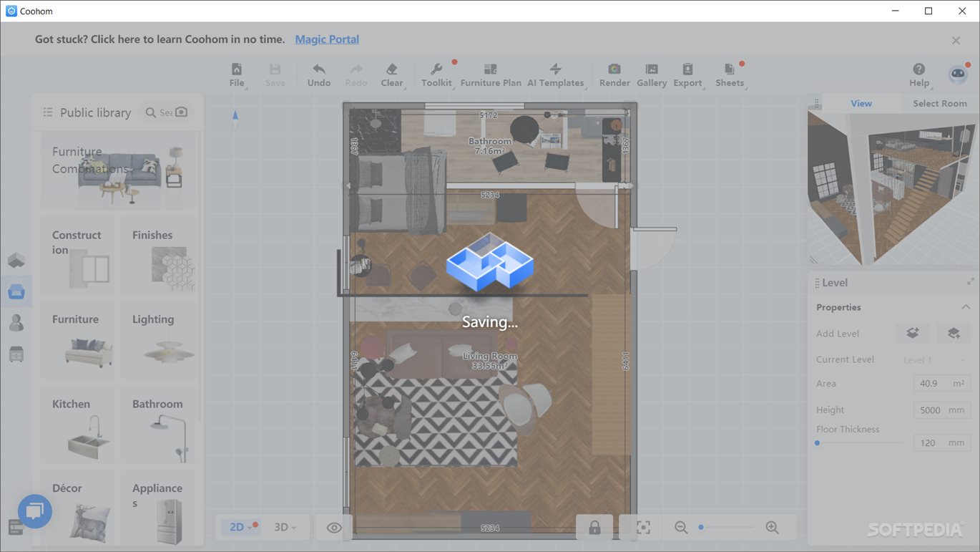Add a level above icon
The height and width of the screenshot is (552, 980).
(913, 333)
